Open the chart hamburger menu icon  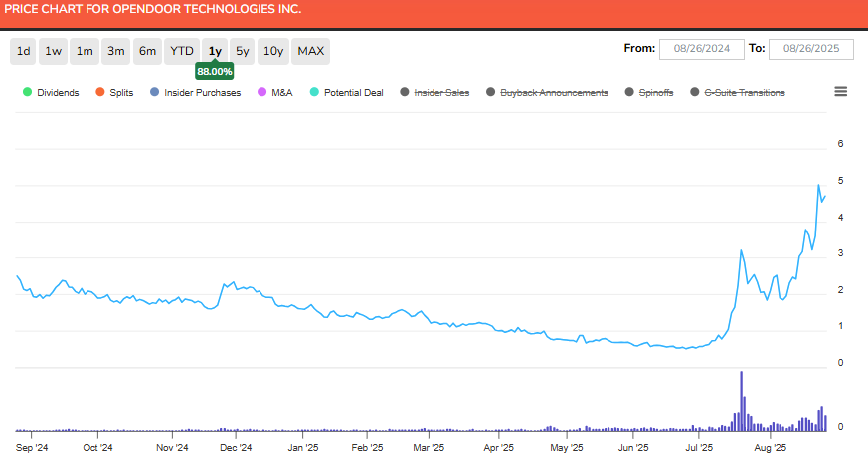tap(840, 91)
